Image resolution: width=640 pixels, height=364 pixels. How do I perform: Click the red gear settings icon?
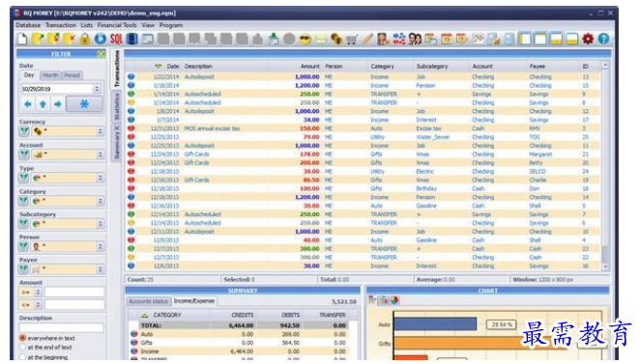(588, 40)
